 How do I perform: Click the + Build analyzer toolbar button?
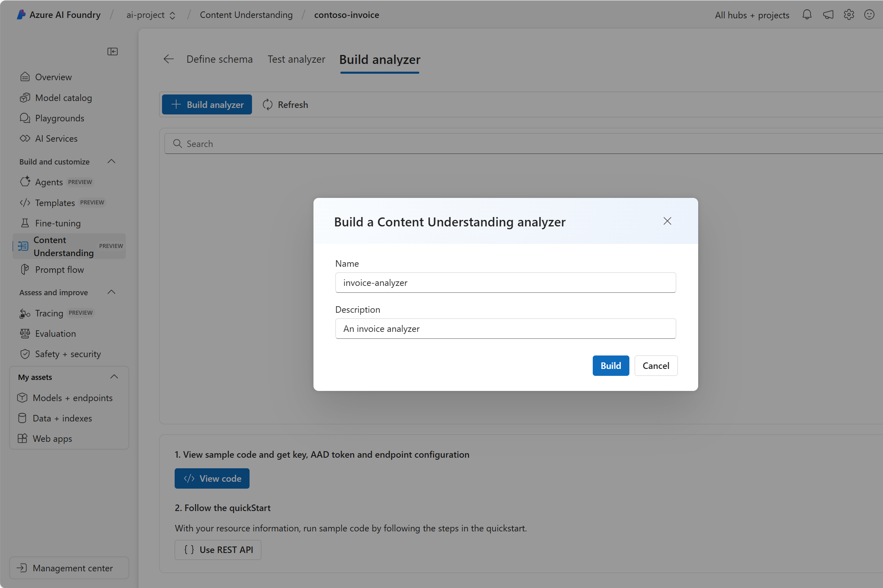207,105
